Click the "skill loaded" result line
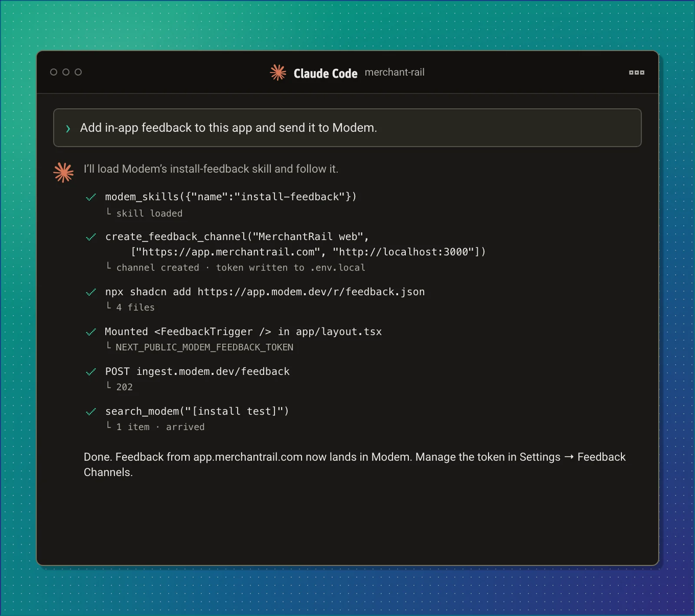695x616 pixels. tap(149, 213)
